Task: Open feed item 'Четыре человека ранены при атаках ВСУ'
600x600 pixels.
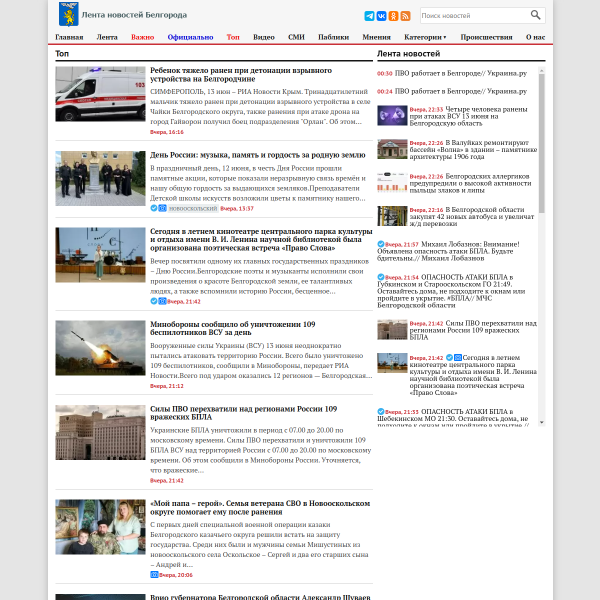Action: (x=469, y=116)
